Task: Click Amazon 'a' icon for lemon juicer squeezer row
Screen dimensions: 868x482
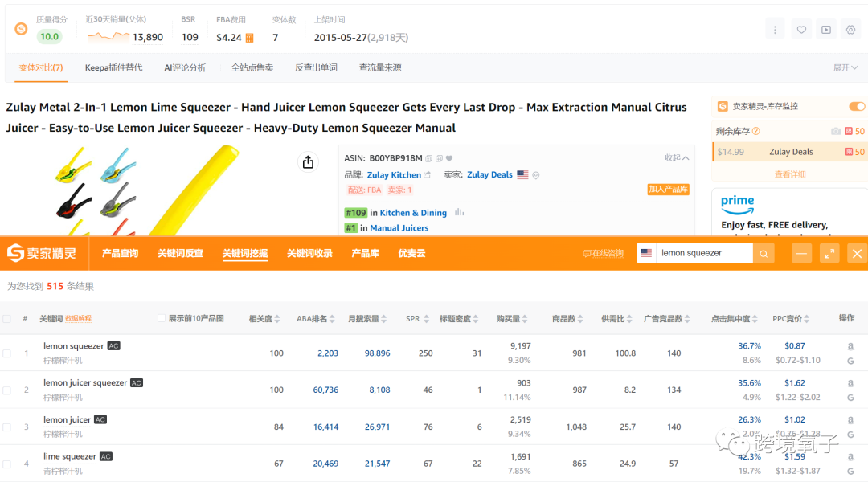Action: tap(850, 383)
